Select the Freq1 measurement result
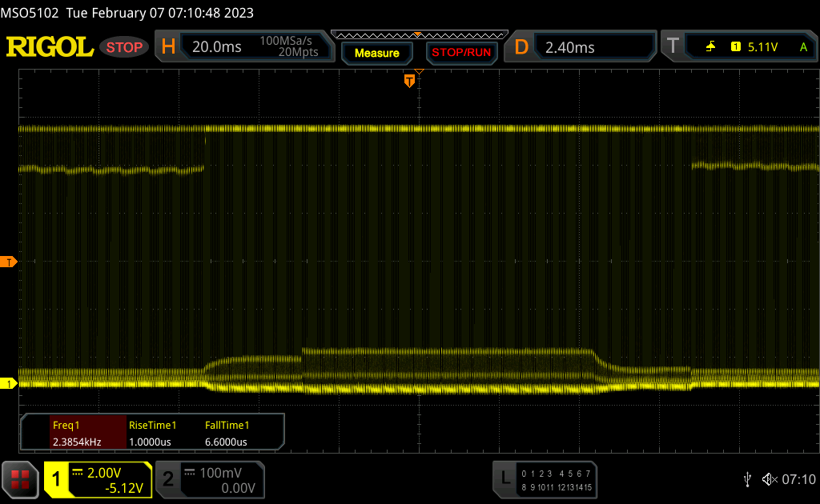 coord(88,433)
